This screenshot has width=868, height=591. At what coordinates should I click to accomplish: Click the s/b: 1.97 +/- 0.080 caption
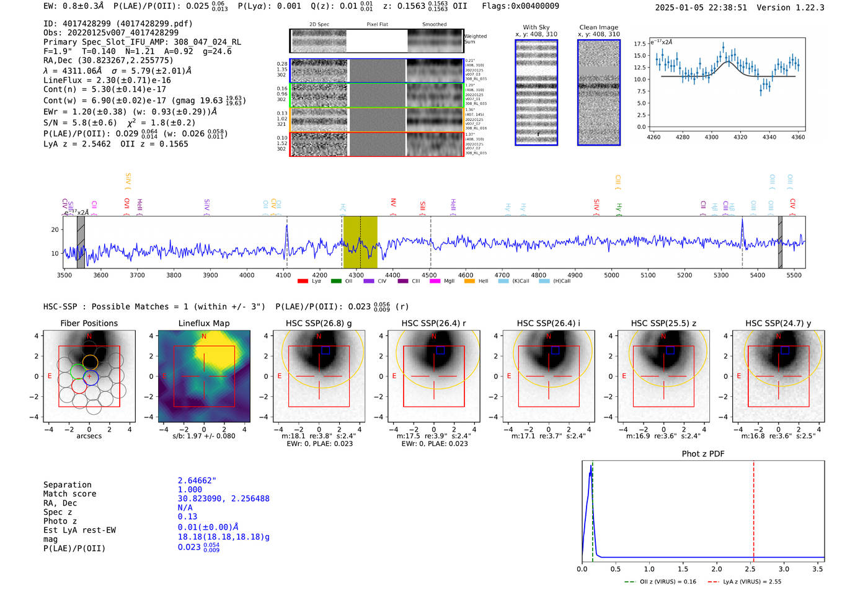point(204,436)
